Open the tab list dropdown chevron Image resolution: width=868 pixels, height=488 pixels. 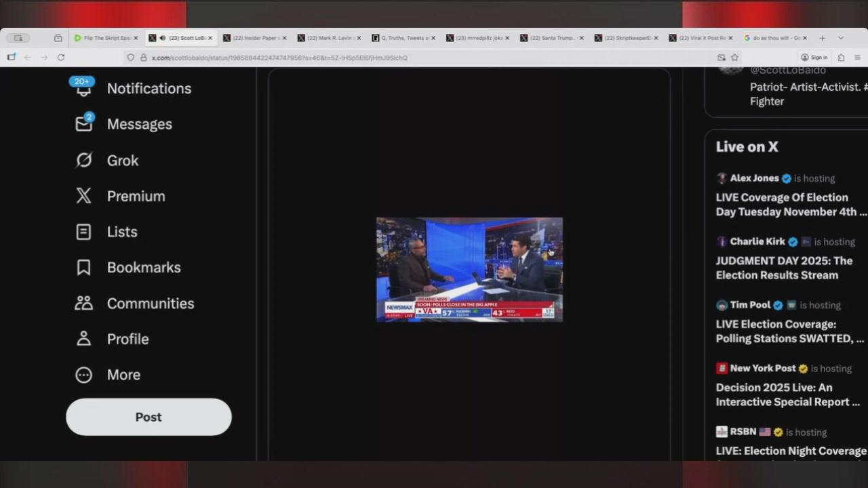pyautogui.click(x=842, y=38)
